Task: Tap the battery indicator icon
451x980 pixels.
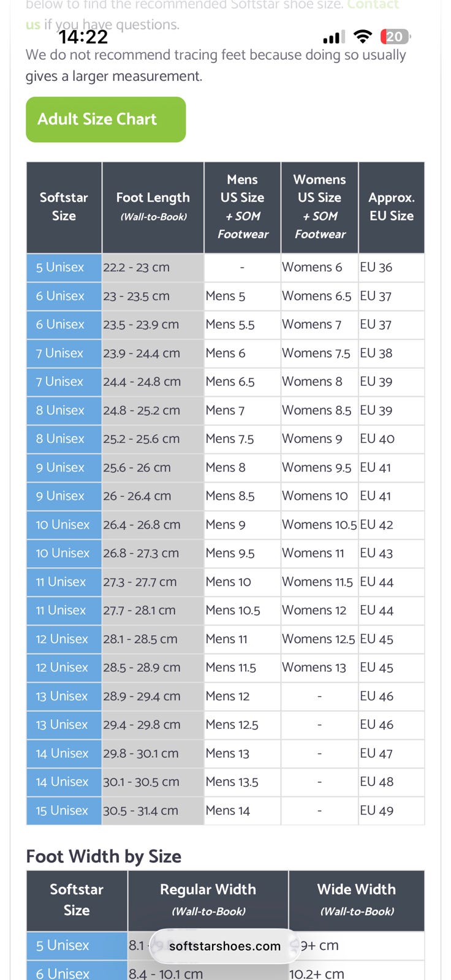Action: [395, 37]
